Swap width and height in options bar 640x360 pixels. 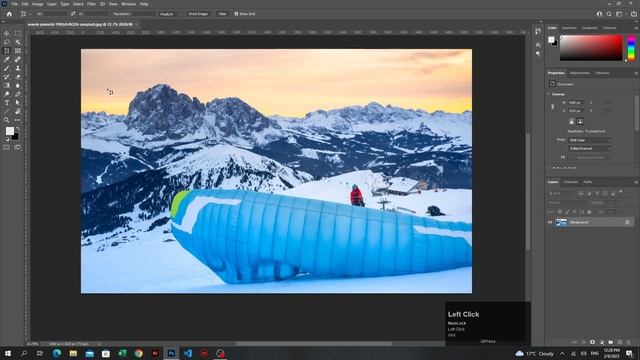click(73, 14)
